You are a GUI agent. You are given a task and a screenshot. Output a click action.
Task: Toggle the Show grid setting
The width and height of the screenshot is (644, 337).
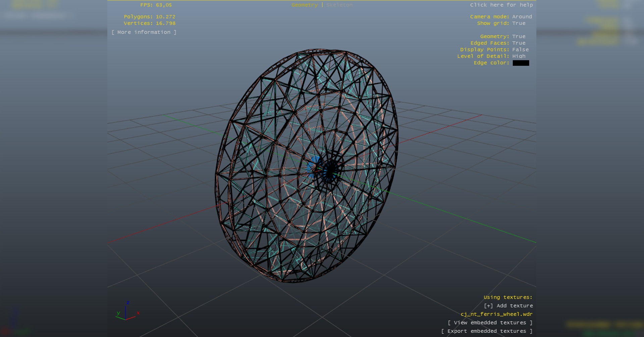pyautogui.click(x=519, y=23)
